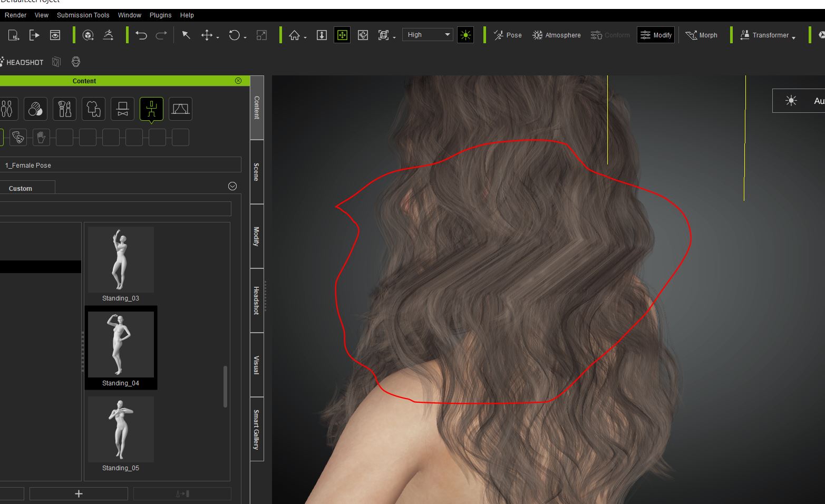The height and width of the screenshot is (504, 825).
Task: Click the greyed Conform button
Action: (x=610, y=35)
